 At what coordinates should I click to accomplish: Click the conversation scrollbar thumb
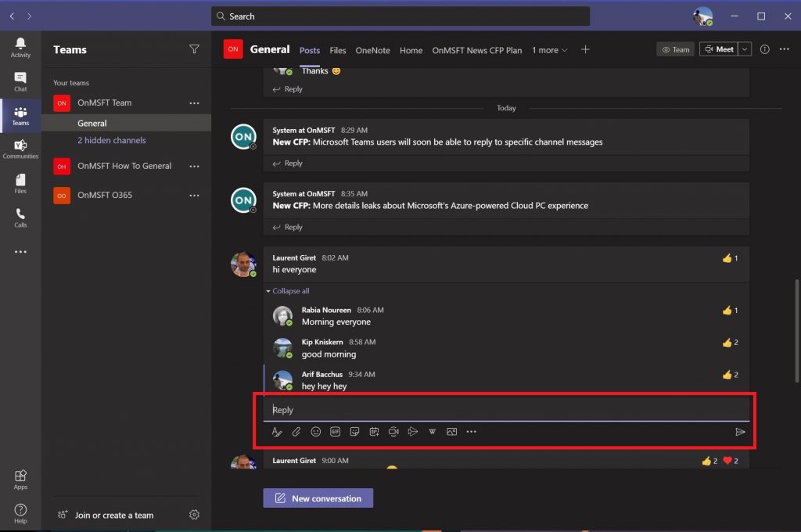pyautogui.click(x=797, y=331)
